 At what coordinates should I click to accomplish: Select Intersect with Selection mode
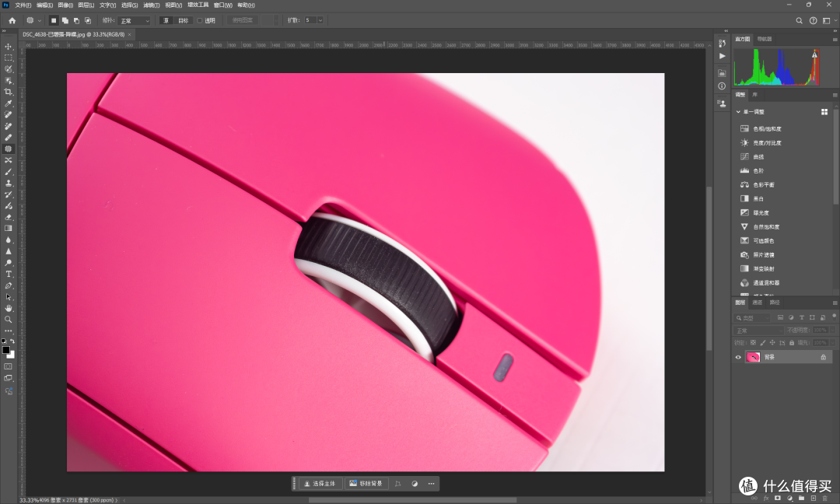click(88, 20)
